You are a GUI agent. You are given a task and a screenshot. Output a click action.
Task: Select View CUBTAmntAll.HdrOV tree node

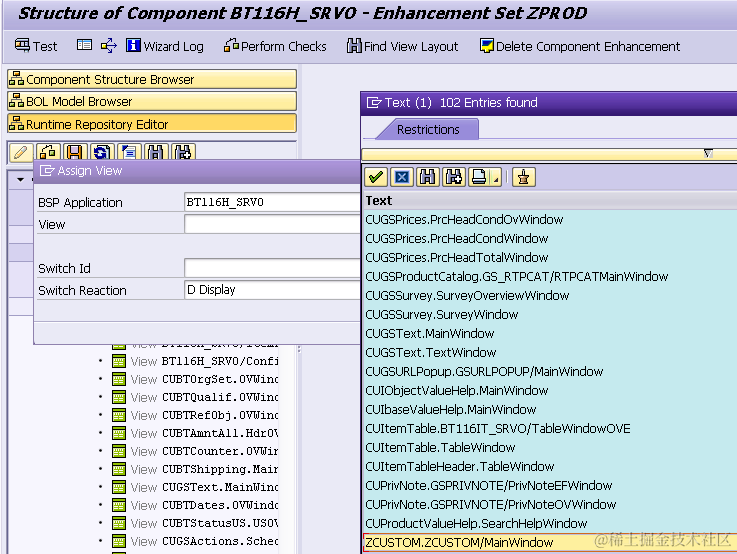click(195, 433)
